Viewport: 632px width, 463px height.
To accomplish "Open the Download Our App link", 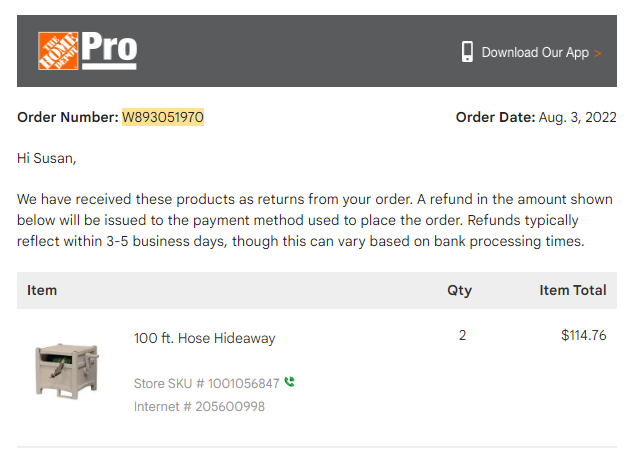I will [535, 52].
